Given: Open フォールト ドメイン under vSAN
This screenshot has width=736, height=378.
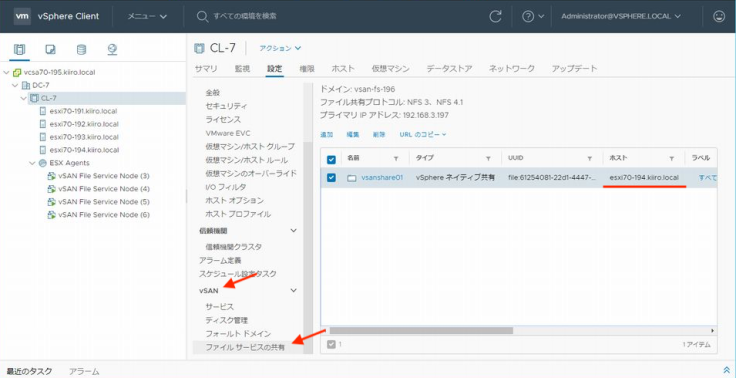Looking at the screenshot, I should [238, 334].
